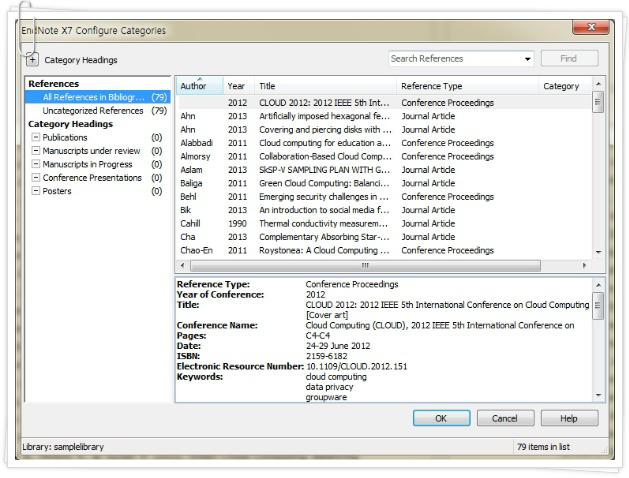This screenshot has width=629, height=478.
Task: Click the ISBN value 2159-6182
Action: (x=327, y=356)
